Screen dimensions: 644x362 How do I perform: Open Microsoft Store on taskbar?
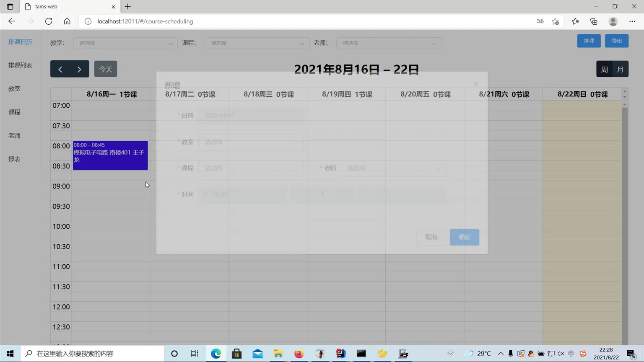coord(237,354)
